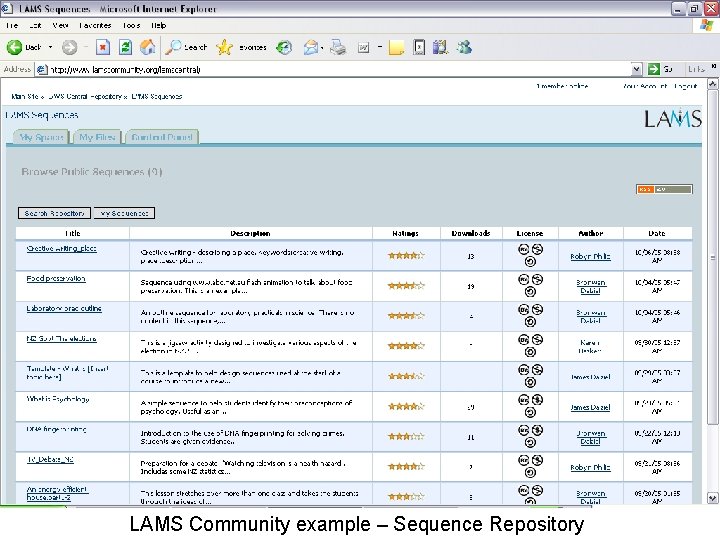Viewport: 720px width, 540px height.
Task: Click the Back arrow button in toolbar
Action: pyautogui.click(x=24, y=47)
